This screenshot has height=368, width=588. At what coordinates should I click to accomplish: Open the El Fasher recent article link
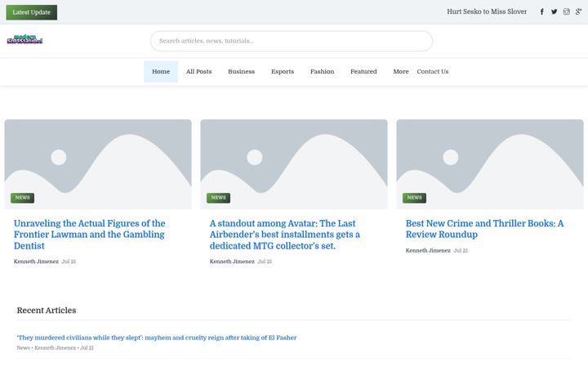(x=156, y=338)
